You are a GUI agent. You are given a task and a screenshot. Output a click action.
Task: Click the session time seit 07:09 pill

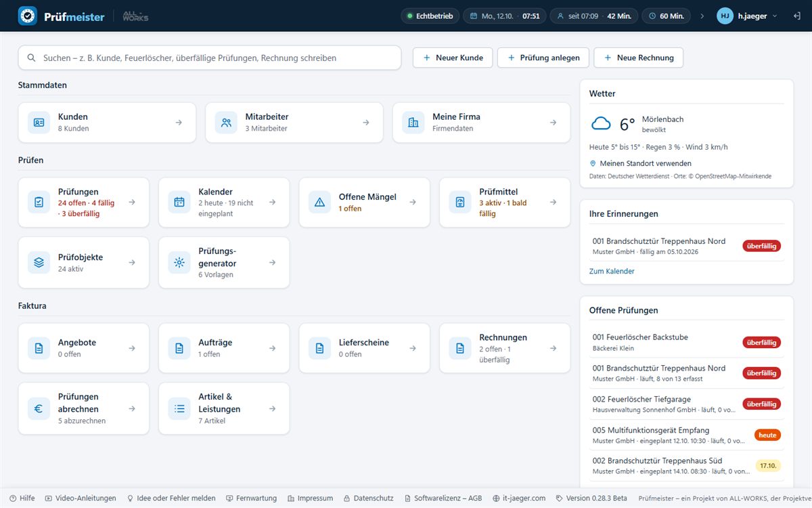click(593, 16)
